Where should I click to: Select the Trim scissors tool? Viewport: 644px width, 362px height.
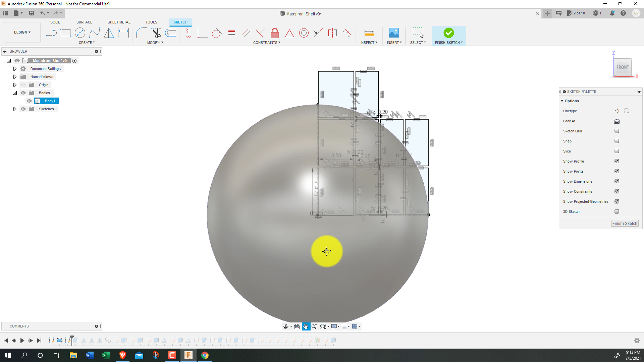[x=156, y=33]
